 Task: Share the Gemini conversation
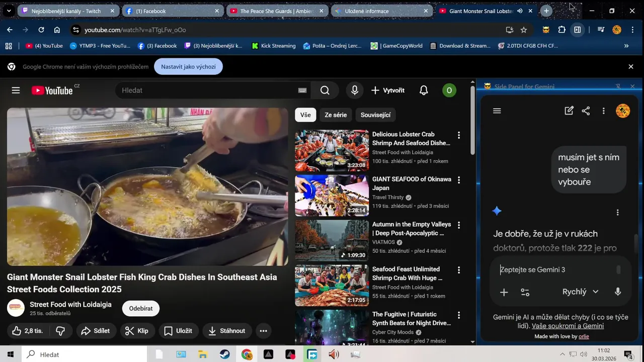click(x=586, y=111)
